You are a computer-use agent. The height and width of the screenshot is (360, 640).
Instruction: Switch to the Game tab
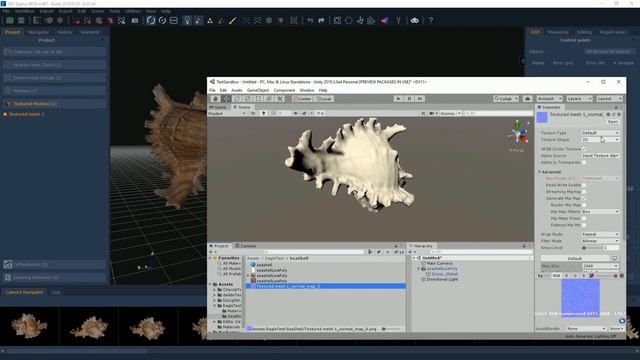tap(218, 107)
